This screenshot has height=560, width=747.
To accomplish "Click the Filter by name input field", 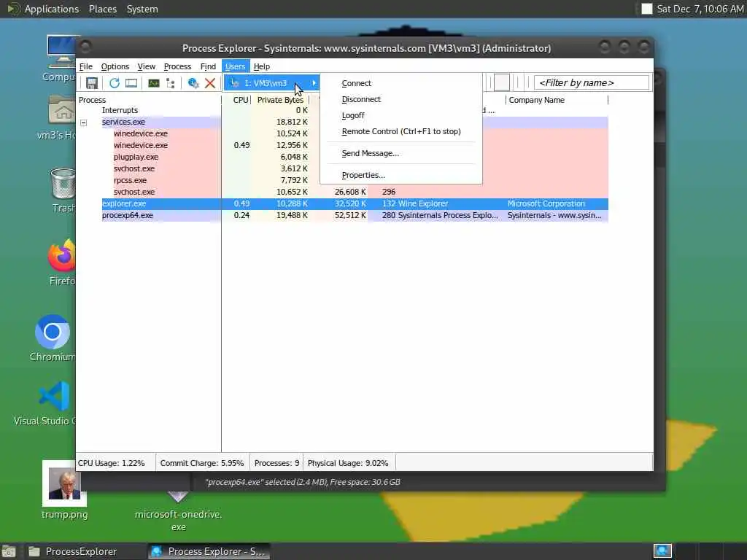I will click(591, 83).
